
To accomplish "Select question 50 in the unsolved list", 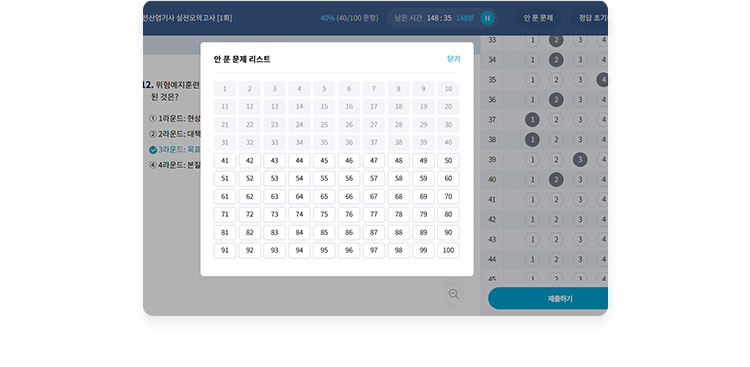I will pos(448,161).
